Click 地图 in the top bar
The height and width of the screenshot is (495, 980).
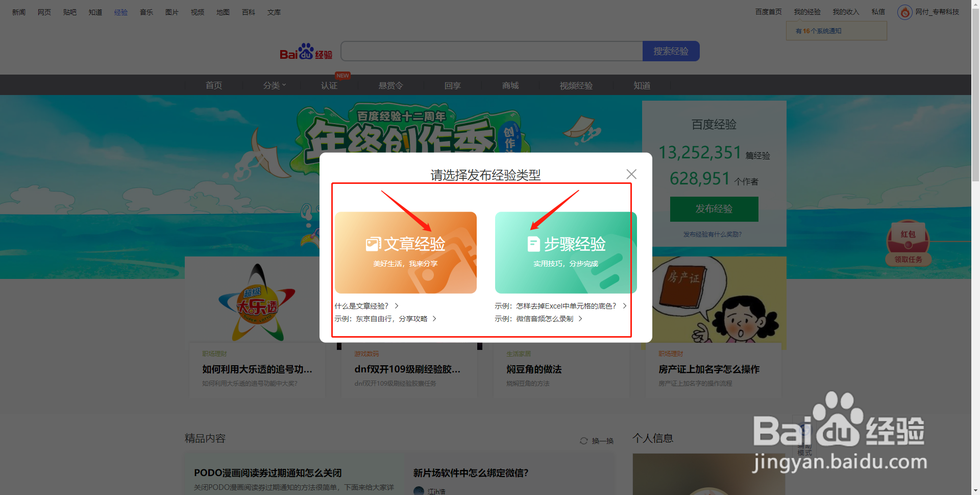(x=223, y=12)
